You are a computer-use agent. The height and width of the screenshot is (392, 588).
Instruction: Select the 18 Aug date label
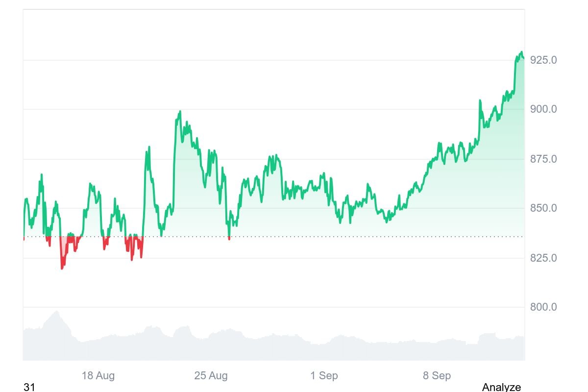pos(98,376)
